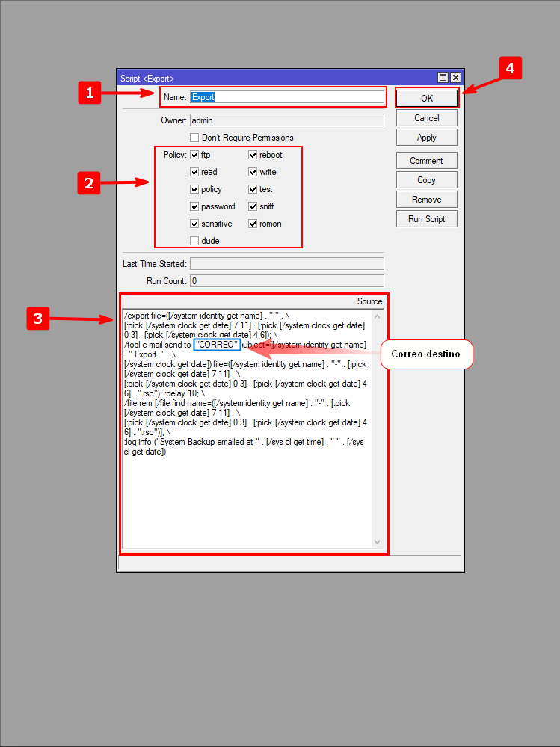Uncheck the password policy checkbox
The height and width of the screenshot is (747, 560).
(x=194, y=206)
